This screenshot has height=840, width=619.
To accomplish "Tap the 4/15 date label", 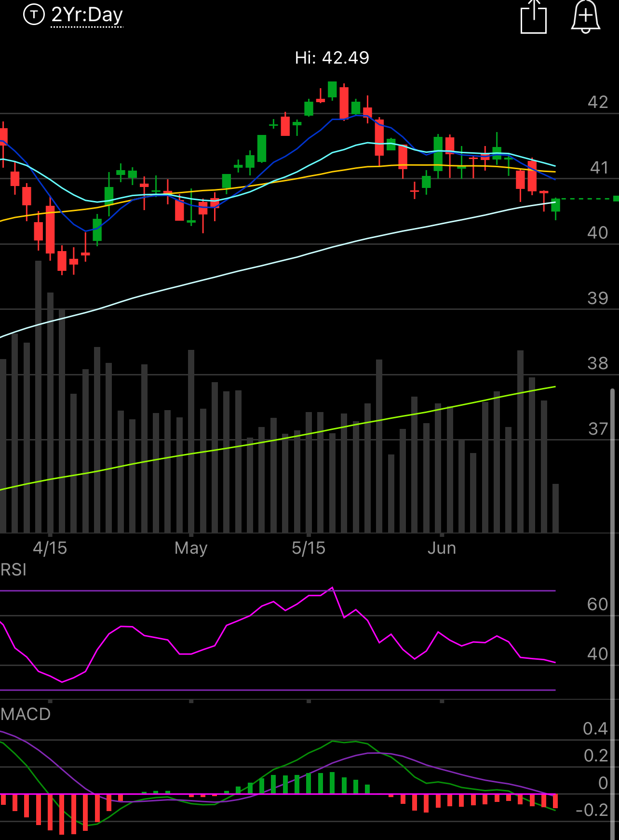I will (50, 548).
